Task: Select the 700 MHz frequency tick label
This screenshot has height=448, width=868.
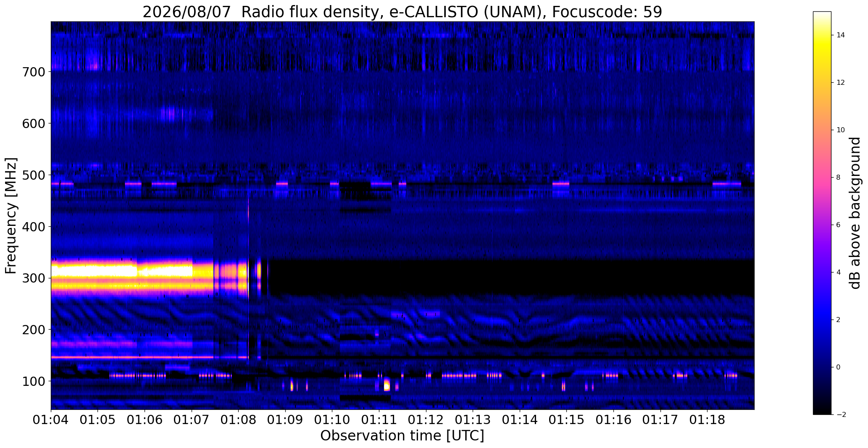Action: click(33, 72)
